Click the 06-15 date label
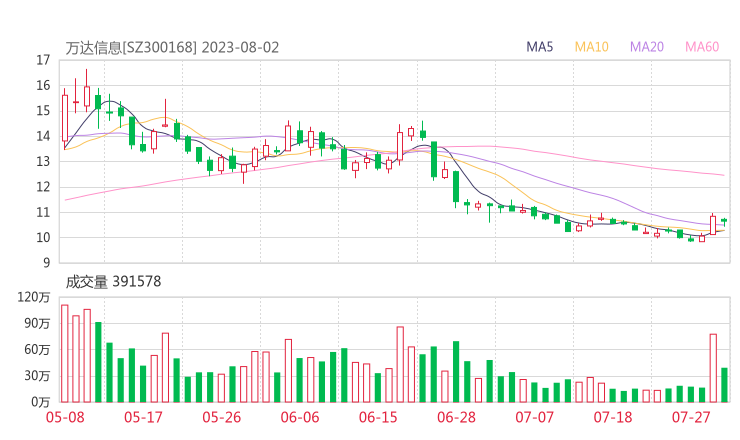 click(378, 417)
